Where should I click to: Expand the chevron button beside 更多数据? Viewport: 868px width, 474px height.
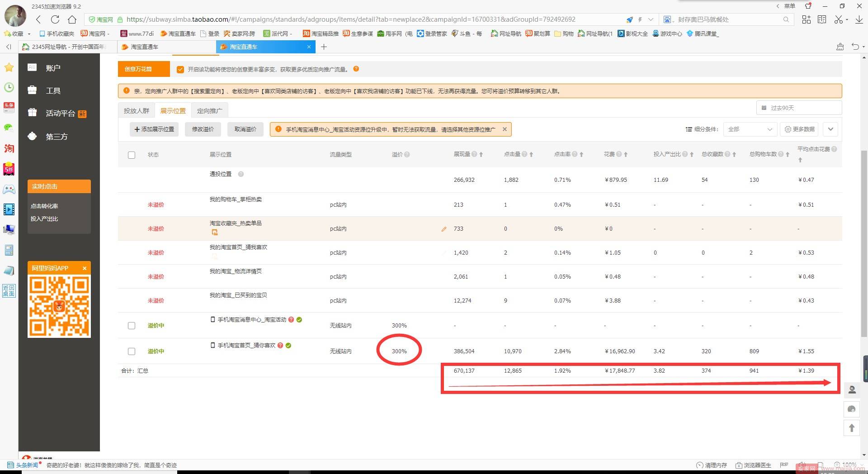pos(830,129)
